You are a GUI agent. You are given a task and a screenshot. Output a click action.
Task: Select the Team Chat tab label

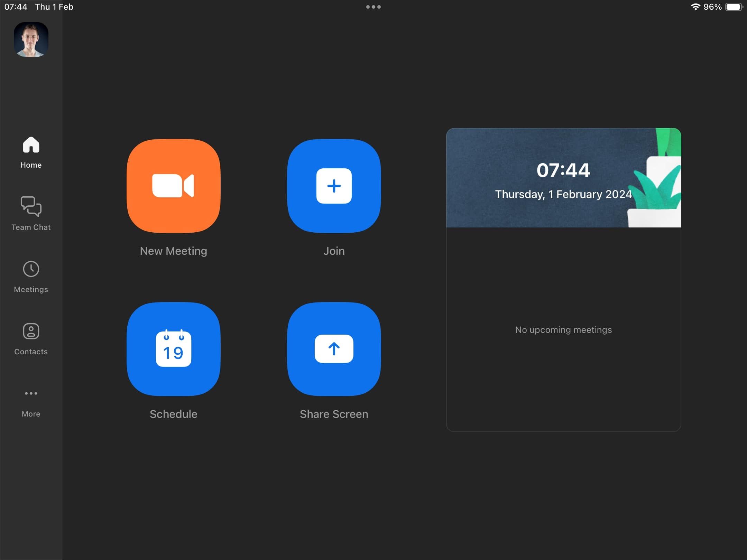(x=31, y=227)
